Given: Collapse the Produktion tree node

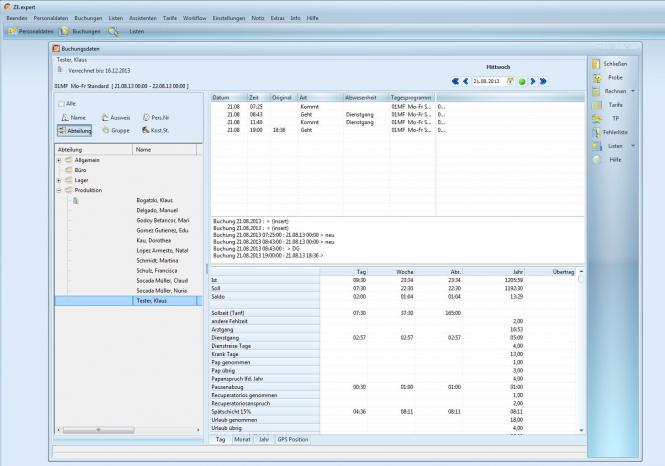Looking at the screenshot, I should tap(59, 190).
